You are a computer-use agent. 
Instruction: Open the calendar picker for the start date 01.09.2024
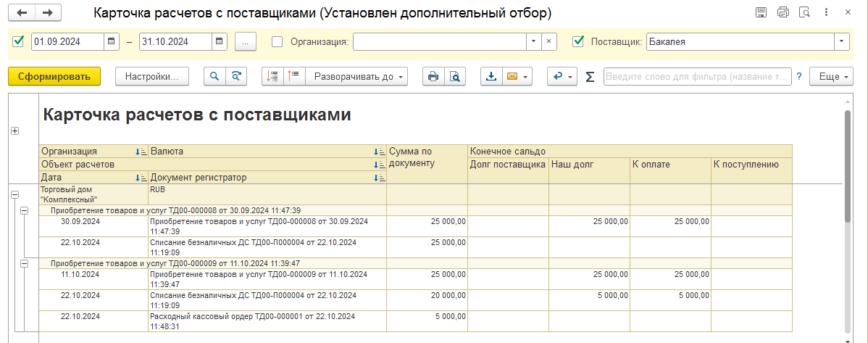point(112,41)
